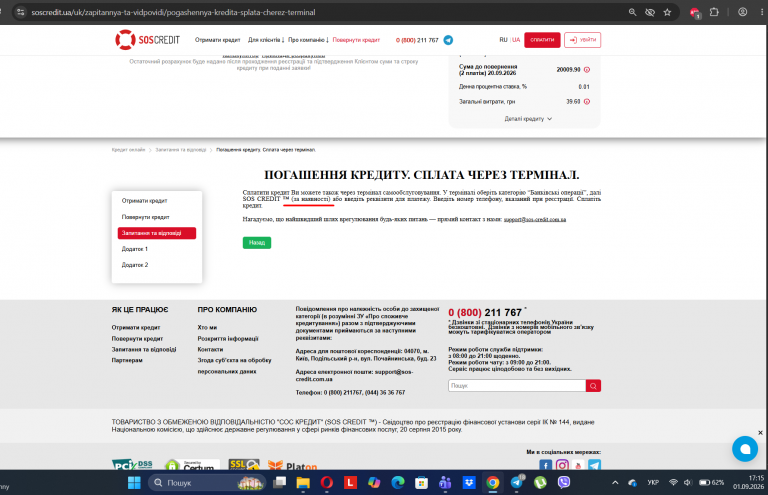Screen dimensions: 768x495
Task: Open the YouTube social icon
Action: pyautogui.click(x=578, y=465)
